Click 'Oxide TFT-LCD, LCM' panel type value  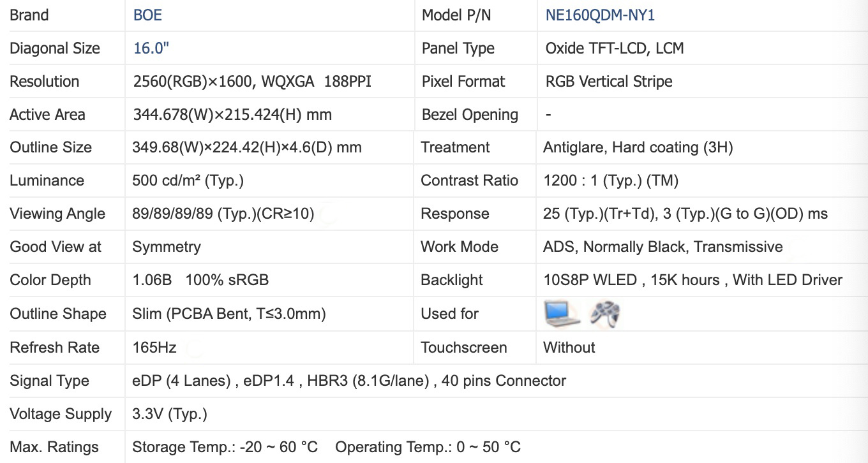tap(615, 48)
